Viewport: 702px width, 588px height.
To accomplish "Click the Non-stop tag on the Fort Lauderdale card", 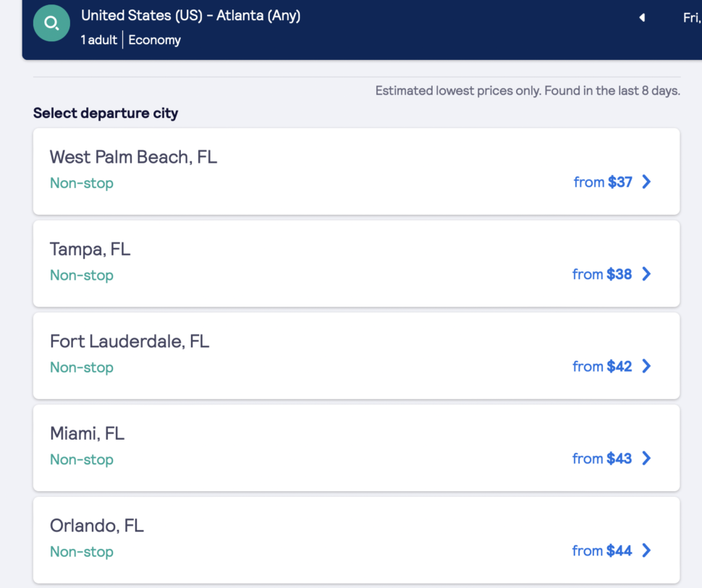I will pyautogui.click(x=81, y=367).
